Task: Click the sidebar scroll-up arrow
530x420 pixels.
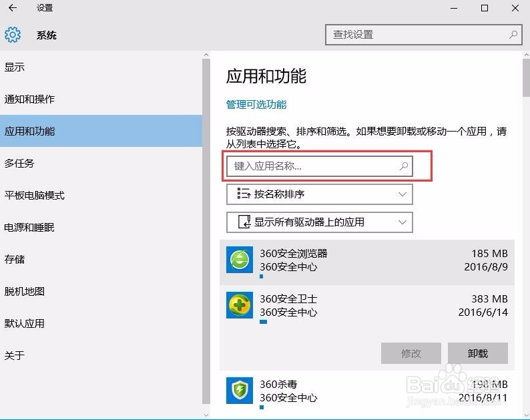Action: [206, 55]
